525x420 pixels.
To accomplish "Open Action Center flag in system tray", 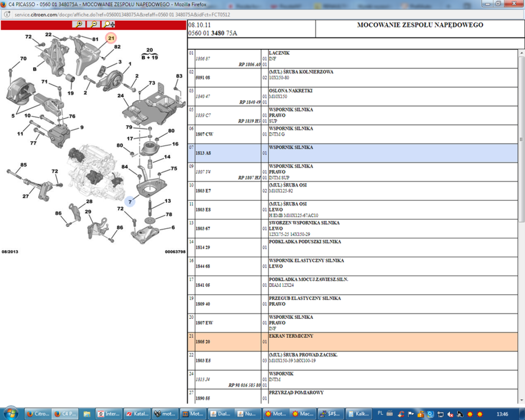I will pos(411,414).
